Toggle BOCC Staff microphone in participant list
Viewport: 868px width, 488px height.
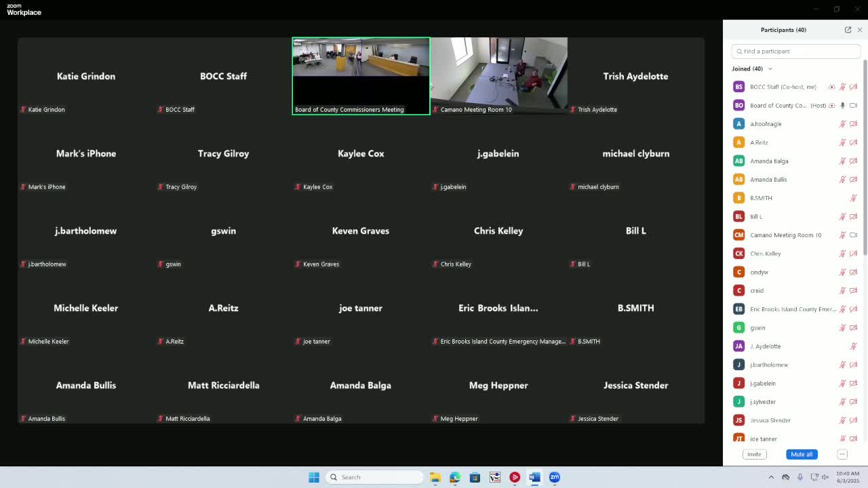(x=843, y=87)
